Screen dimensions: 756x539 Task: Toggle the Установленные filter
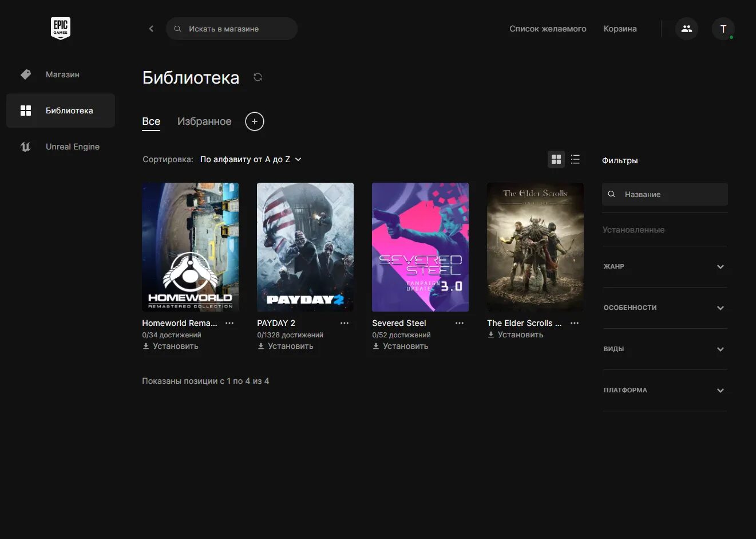click(x=634, y=230)
